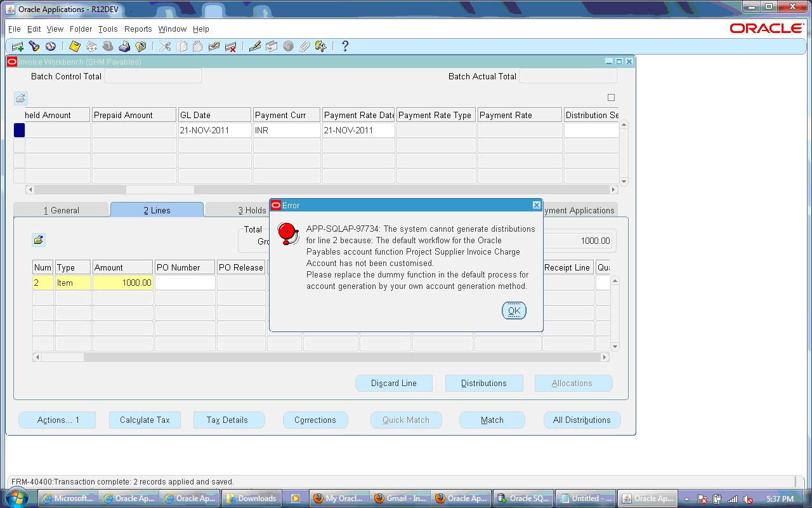Screen dimensions: 812x508
Task: Click the Close Form toolbar icon
Action: pos(141,46)
